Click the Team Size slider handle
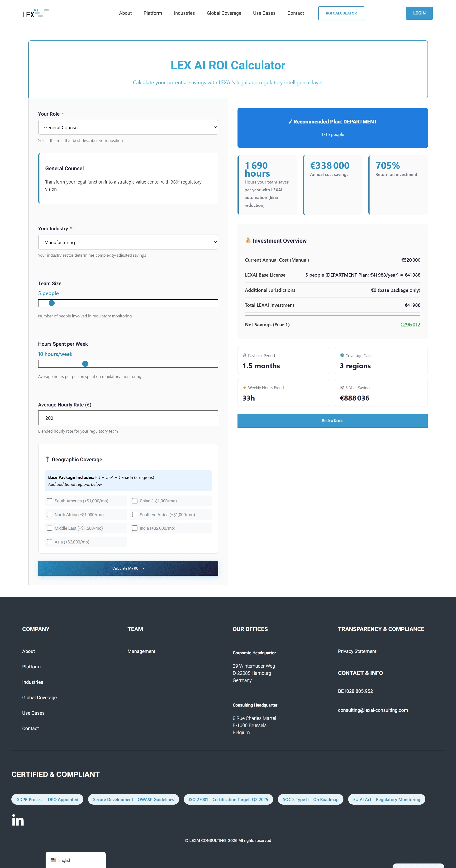 [x=52, y=303]
